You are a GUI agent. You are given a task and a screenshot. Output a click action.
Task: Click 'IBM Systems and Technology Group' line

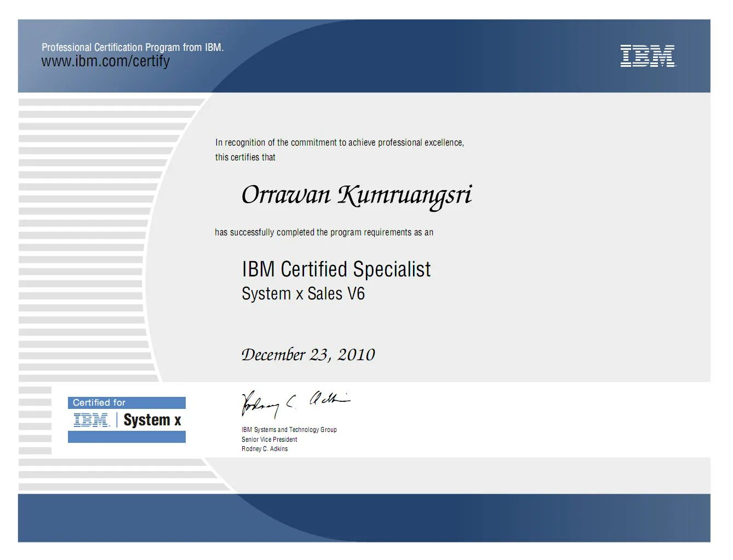pyautogui.click(x=289, y=430)
